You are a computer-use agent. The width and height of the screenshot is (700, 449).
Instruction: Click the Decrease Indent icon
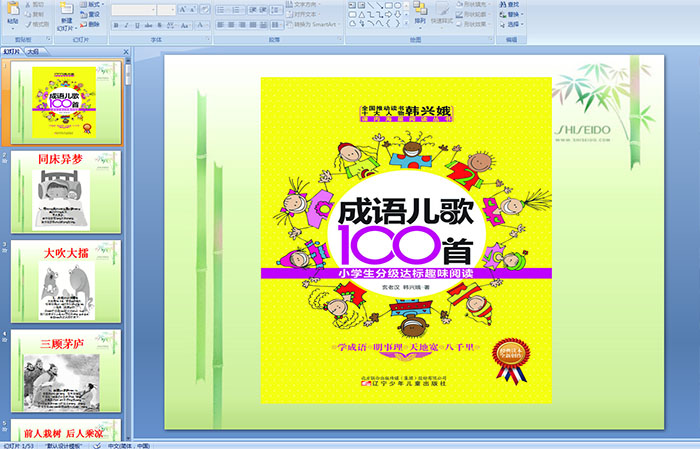253,9
